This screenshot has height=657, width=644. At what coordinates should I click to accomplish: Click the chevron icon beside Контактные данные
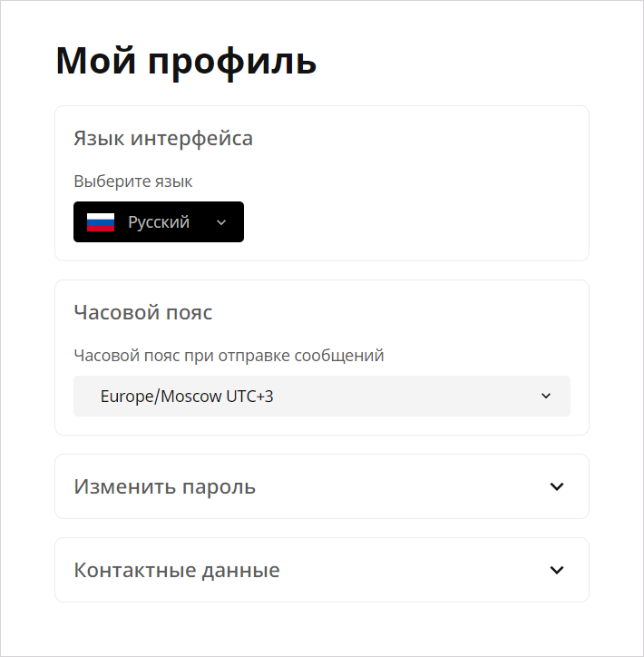(x=557, y=570)
